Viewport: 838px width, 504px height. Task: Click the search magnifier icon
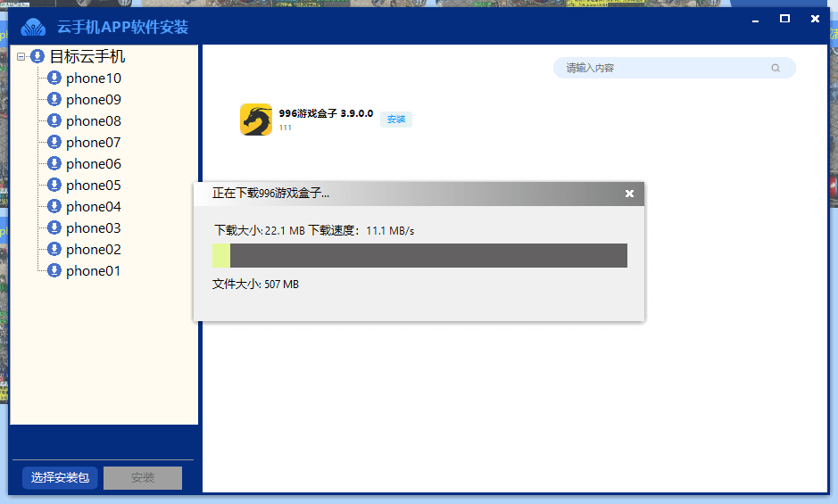[776, 68]
